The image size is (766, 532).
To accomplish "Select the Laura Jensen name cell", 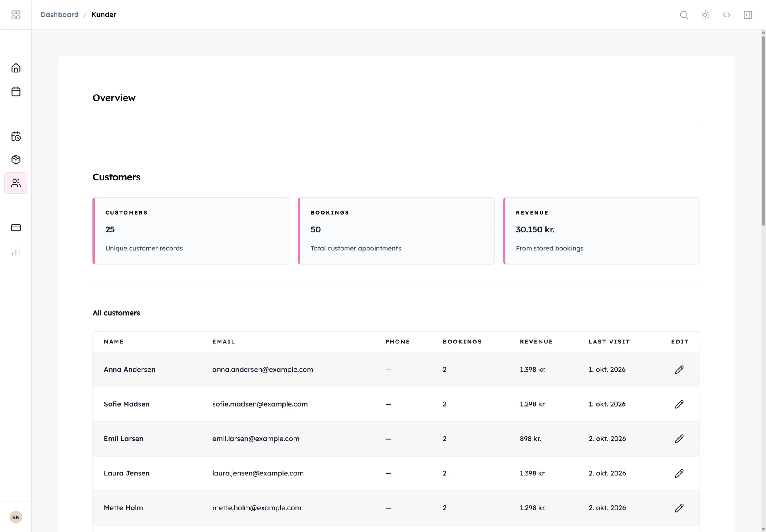I will coord(127,473).
